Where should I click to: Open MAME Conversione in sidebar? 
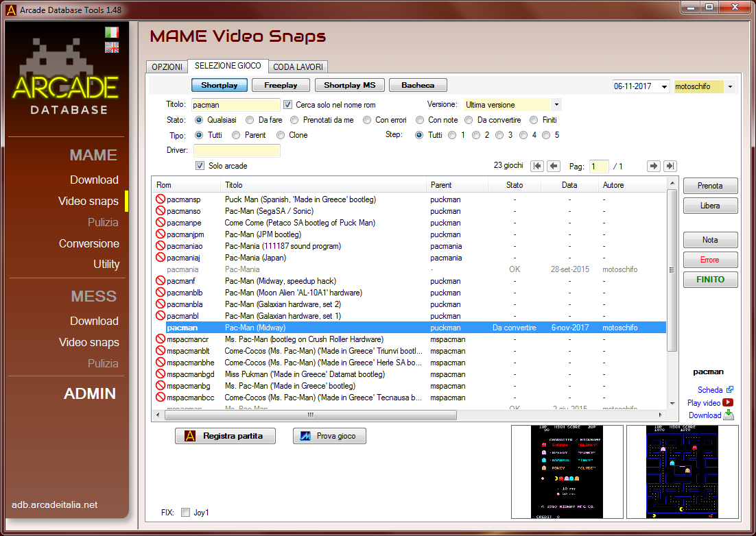pyautogui.click(x=88, y=243)
